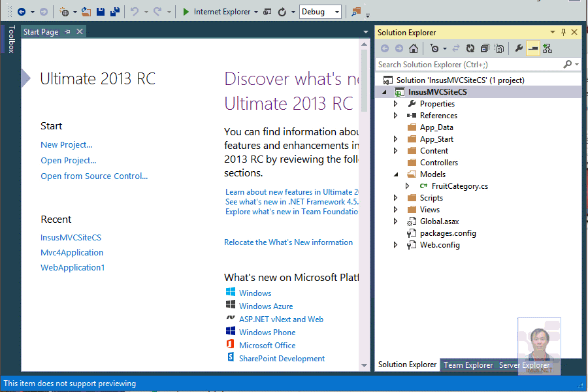Open the search options dropdown in Solution Explorer
Viewport: 588px width, 392px height.
pyautogui.click(x=577, y=65)
